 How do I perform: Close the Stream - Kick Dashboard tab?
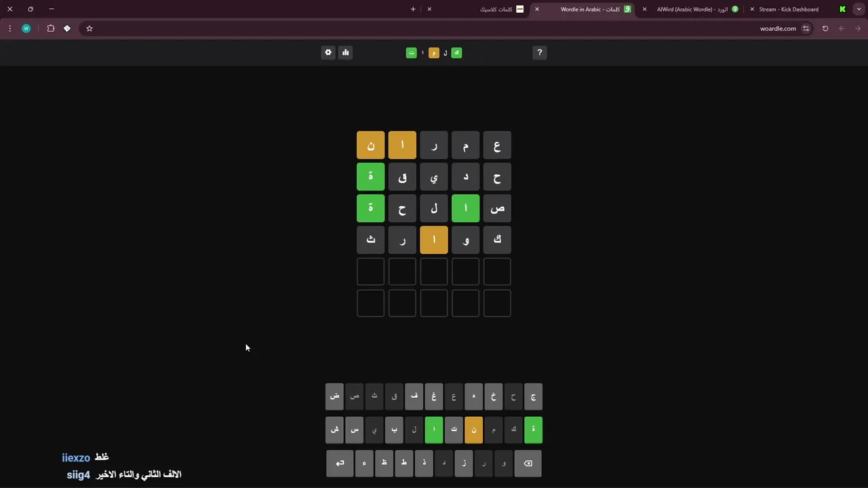[752, 9]
